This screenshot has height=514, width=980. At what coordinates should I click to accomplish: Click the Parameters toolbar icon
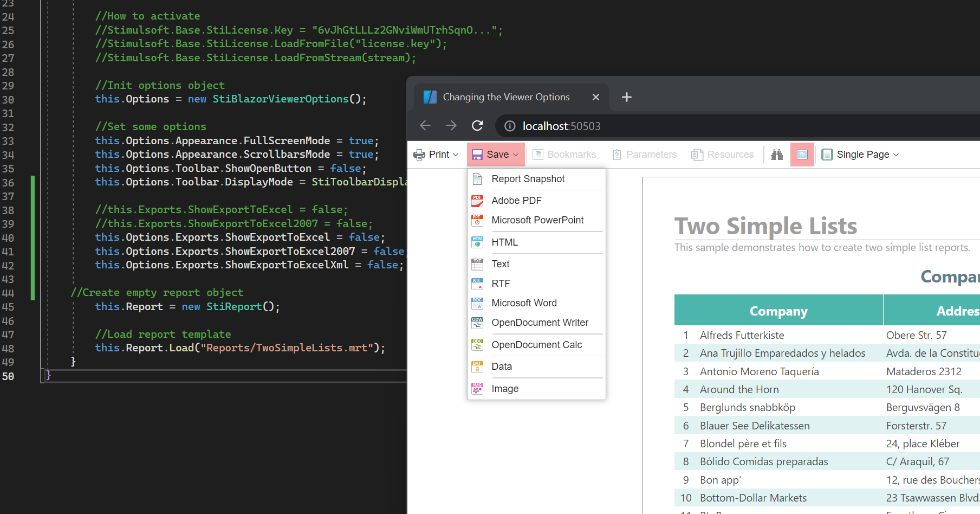(x=616, y=155)
